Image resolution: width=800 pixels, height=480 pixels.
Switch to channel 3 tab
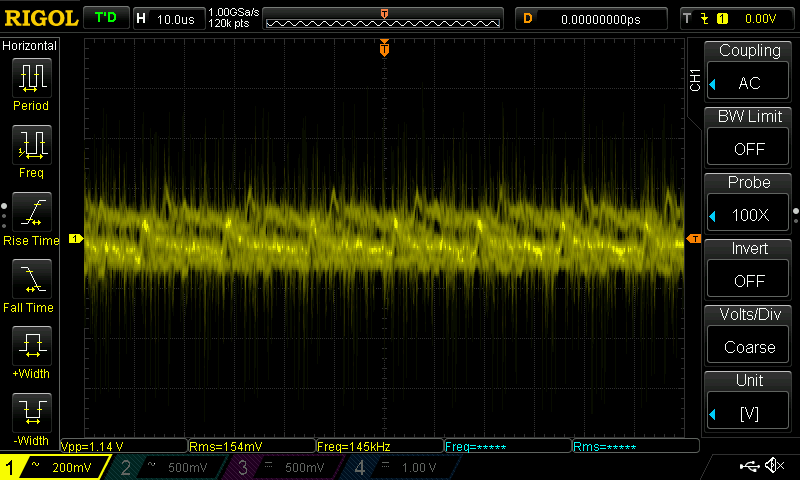tap(285, 467)
